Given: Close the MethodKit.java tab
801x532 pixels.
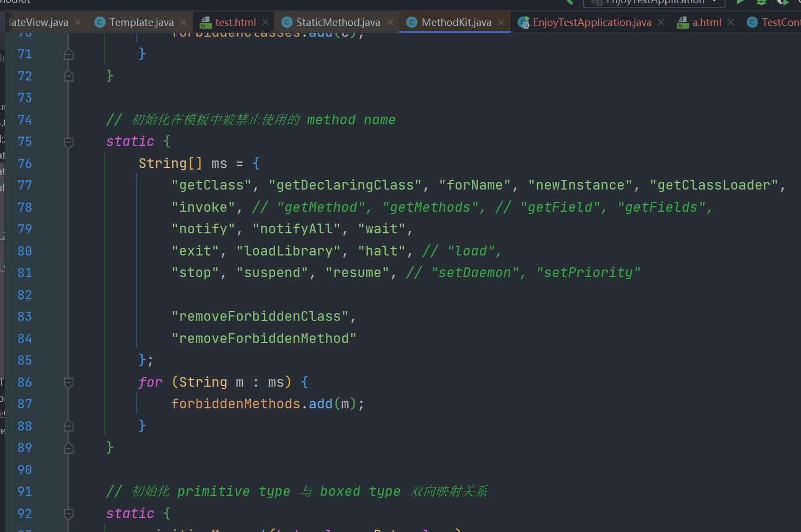Looking at the screenshot, I should [x=501, y=22].
